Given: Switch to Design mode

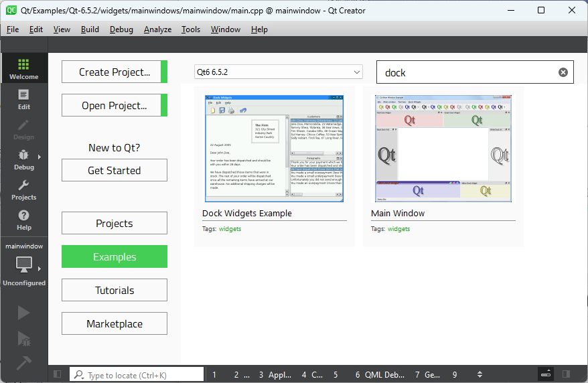Looking at the screenshot, I should click(23, 130).
